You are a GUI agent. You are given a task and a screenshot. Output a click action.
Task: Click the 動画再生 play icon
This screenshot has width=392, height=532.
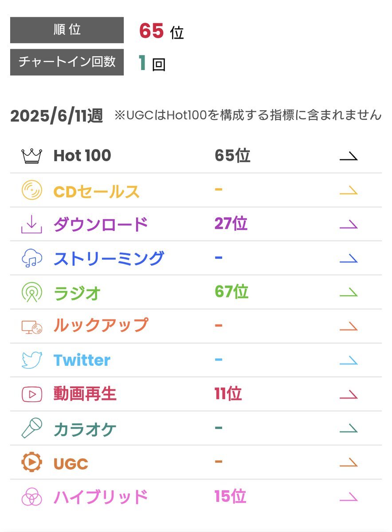point(32,394)
